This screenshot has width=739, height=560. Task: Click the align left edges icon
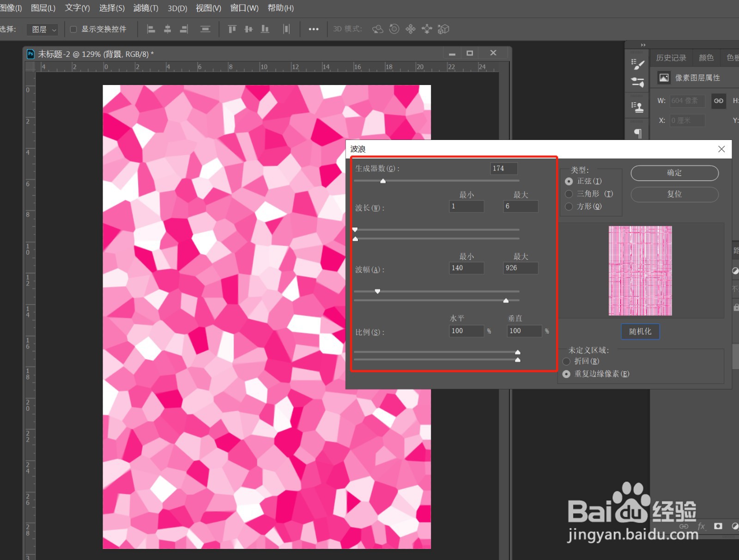click(151, 29)
